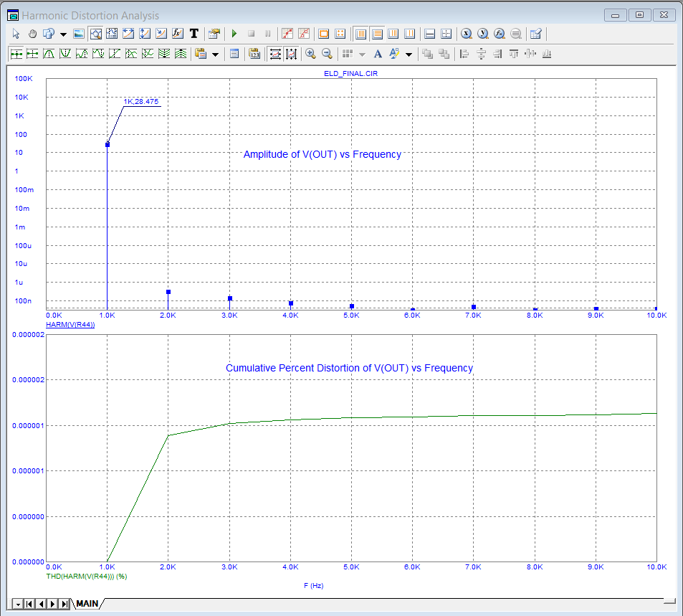This screenshot has height=616, width=683.
Task: Click the gray grid squares icon
Action: coord(348,54)
